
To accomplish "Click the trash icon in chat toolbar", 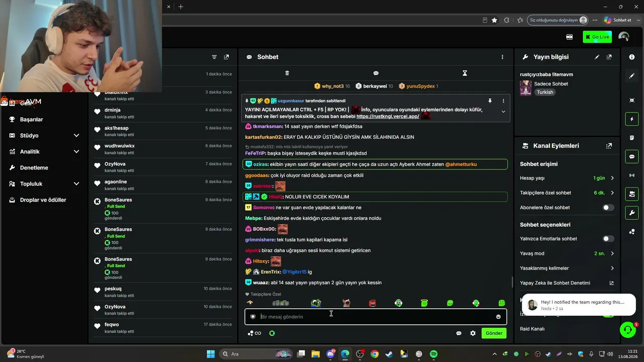I will [x=287, y=73].
